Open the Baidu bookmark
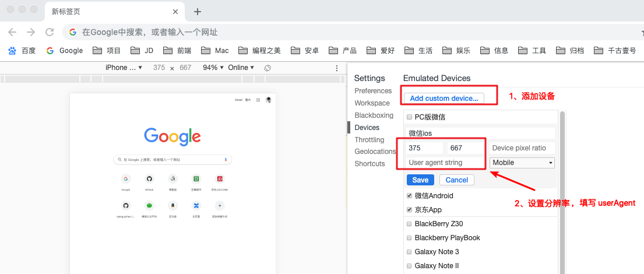 tap(22, 51)
